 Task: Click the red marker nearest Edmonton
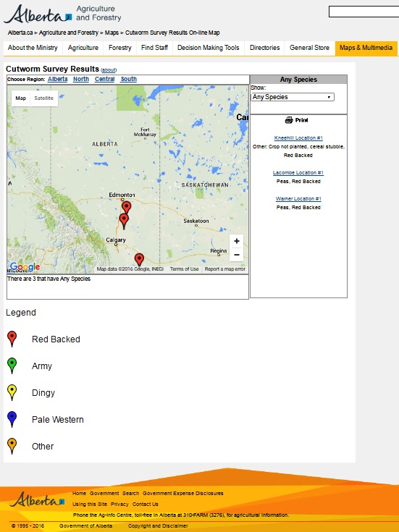tap(126, 207)
